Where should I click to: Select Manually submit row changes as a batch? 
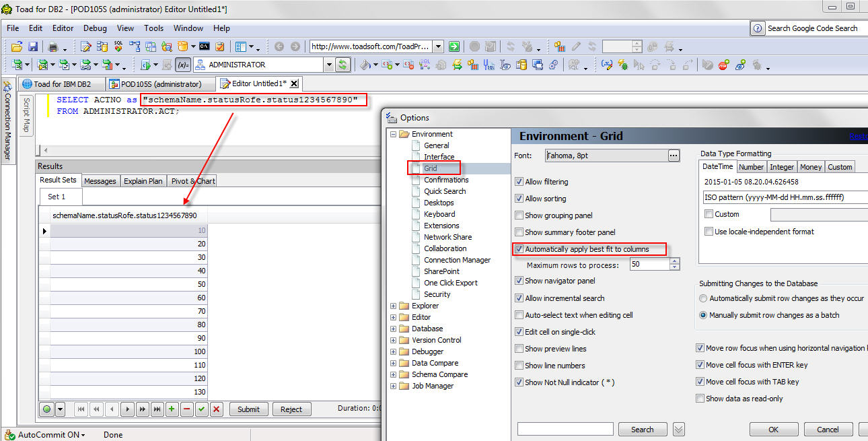click(x=703, y=315)
